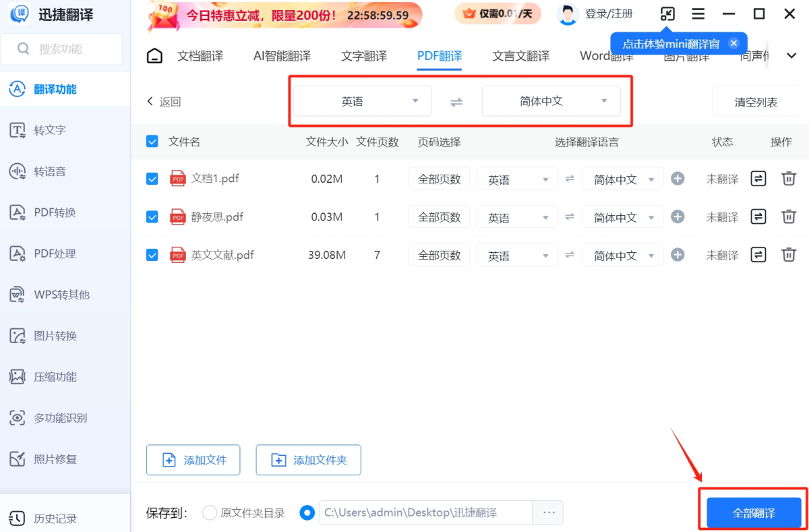Click the home icon in the tab bar
This screenshot has width=809, height=532.
click(154, 56)
